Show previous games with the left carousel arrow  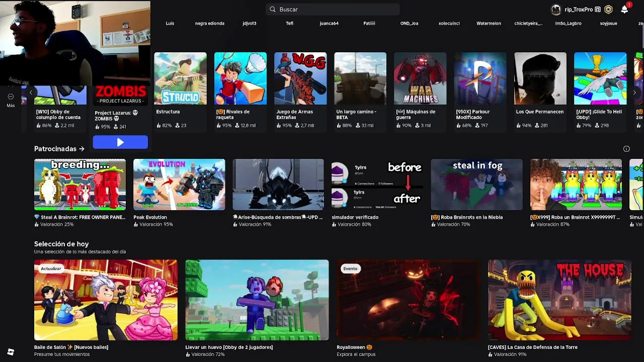31,92
